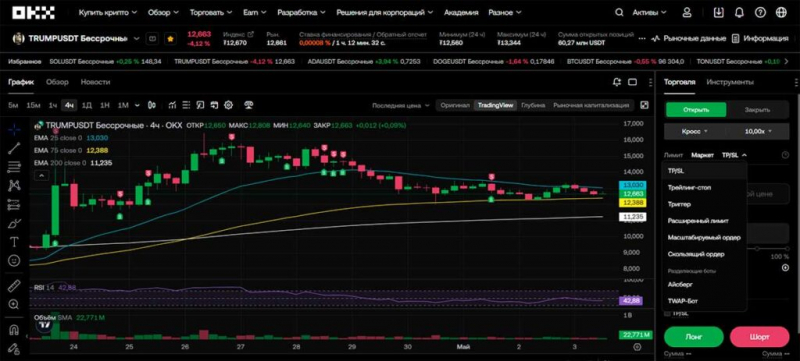Open the trading panel three-dot menu
This screenshot has width=800, height=361.
coord(796,82)
